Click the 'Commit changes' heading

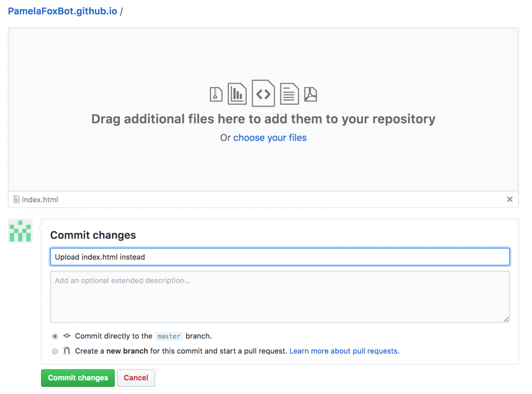click(93, 235)
